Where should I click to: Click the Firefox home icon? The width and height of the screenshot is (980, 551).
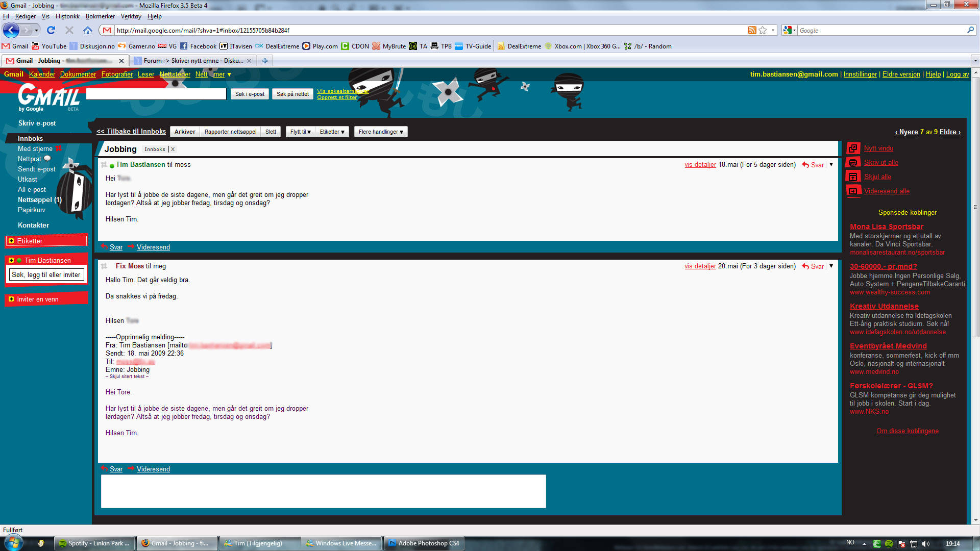point(88,30)
